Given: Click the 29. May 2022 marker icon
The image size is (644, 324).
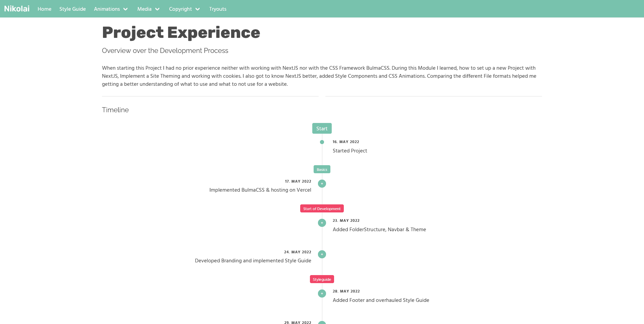Looking at the screenshot, I should point(322,323).
